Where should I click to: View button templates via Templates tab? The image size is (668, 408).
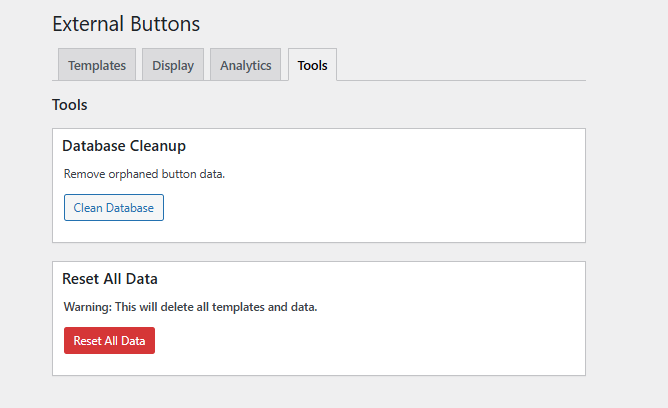[97, 65]
